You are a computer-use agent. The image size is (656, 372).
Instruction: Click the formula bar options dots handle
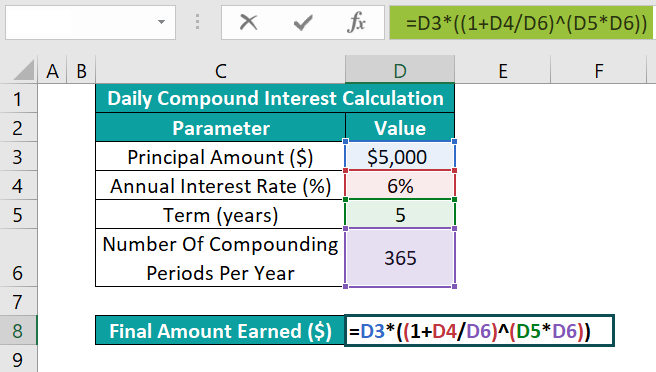pyautogui.click(x=197, y=22)
